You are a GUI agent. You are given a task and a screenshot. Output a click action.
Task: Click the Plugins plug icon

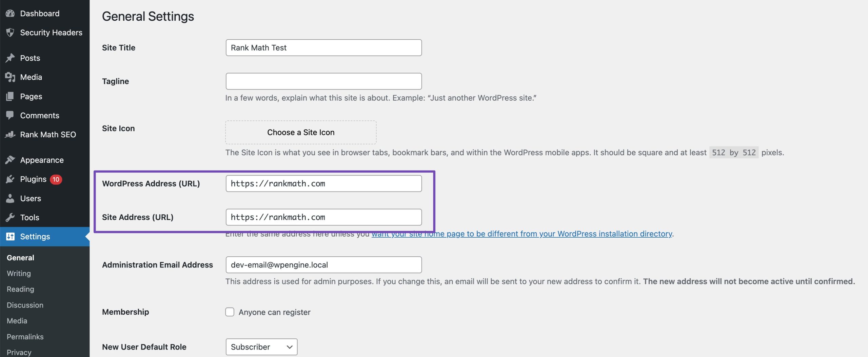tap(10, 179)
